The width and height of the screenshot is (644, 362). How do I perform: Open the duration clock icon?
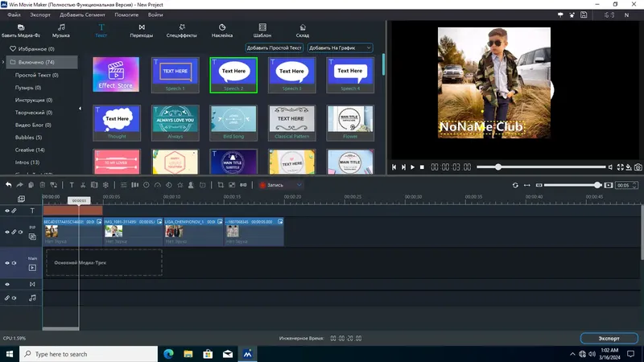pos(147,185)
